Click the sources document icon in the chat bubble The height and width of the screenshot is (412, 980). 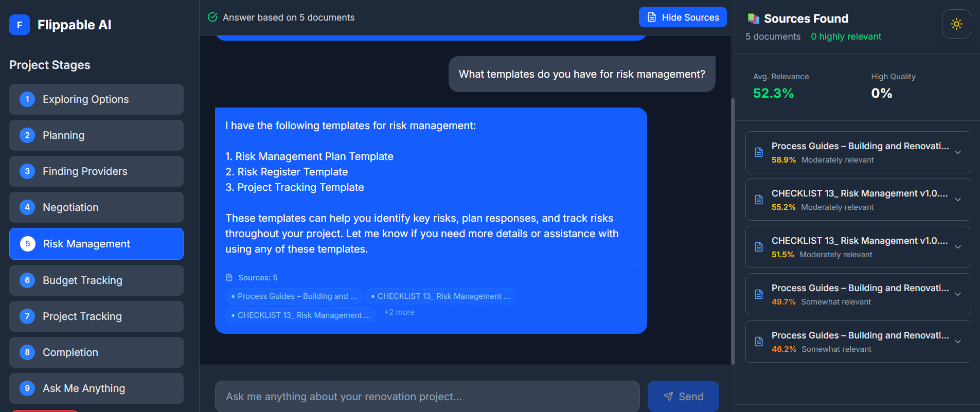click(x=229, y=277)
